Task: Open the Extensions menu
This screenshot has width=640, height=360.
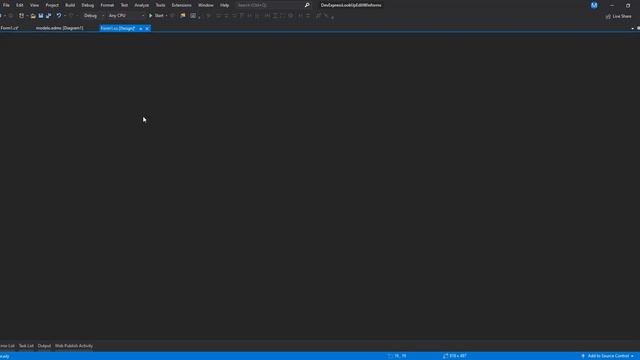Action: click(181, 5)
